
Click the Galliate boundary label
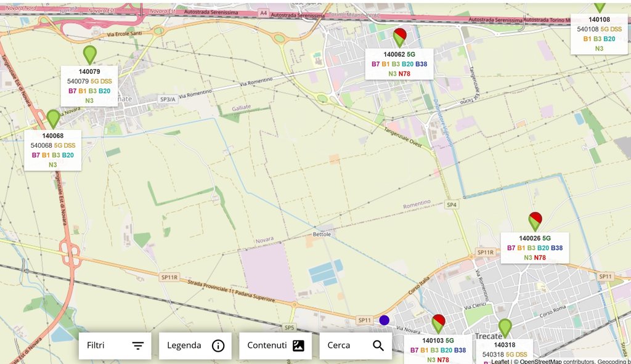click(242, 107)
